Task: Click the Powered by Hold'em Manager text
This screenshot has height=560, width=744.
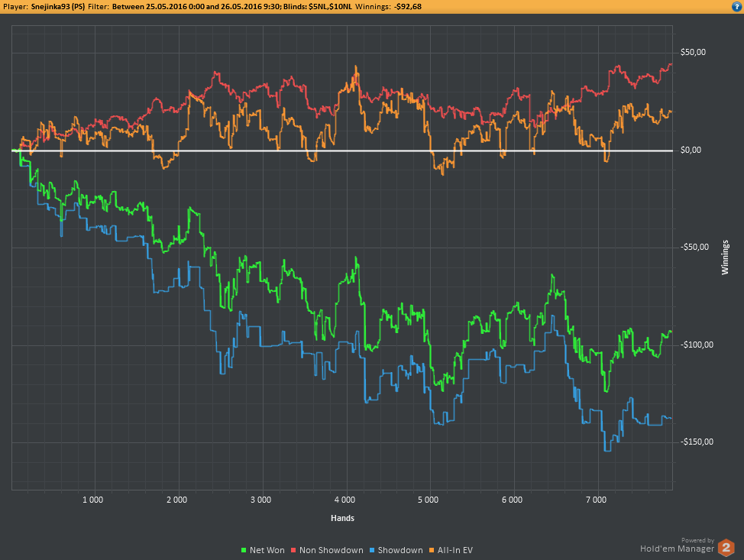Action: click(x=677, y=545)
